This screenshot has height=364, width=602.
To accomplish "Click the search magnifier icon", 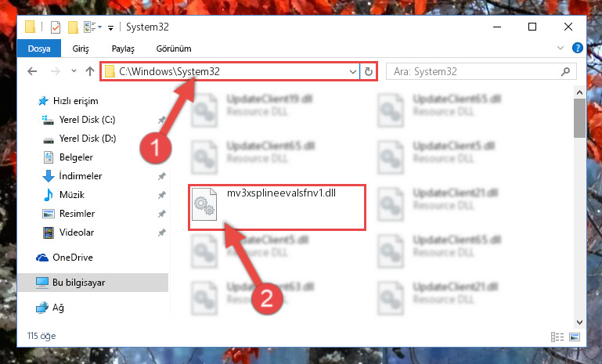I will (565, 71).
